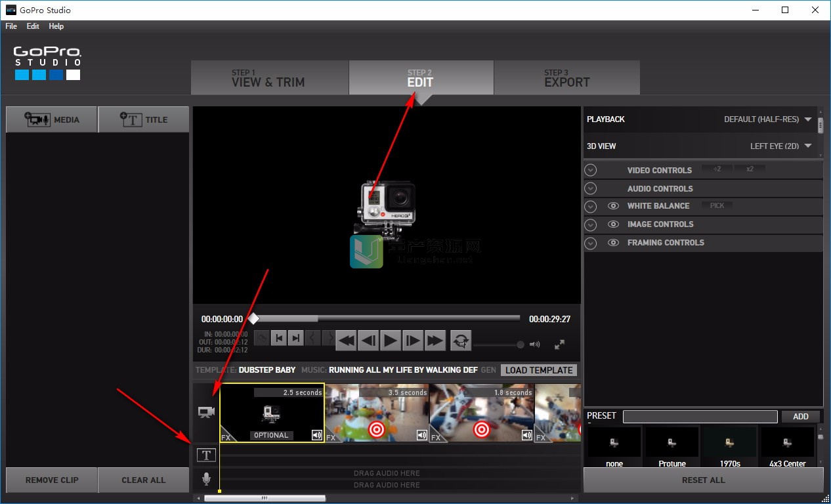
Task: Click FX corner of 2.5 seconds clip
Action: point(226,436)
